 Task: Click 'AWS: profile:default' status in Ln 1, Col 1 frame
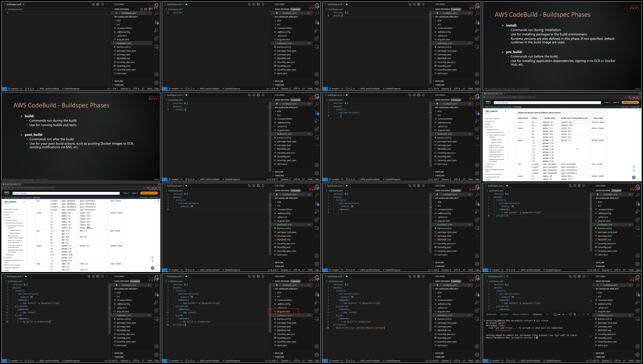coord(48,89)
